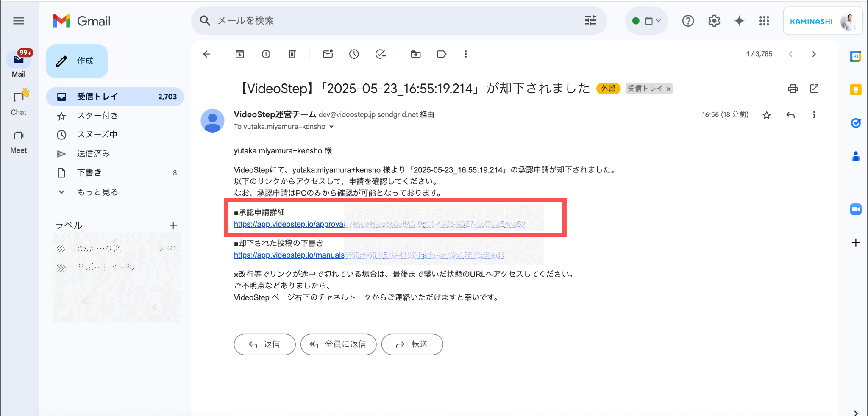Open the 却下された投稿の下書き manuals link
Viewport: 868px width, 416px height.
point(369,255)
